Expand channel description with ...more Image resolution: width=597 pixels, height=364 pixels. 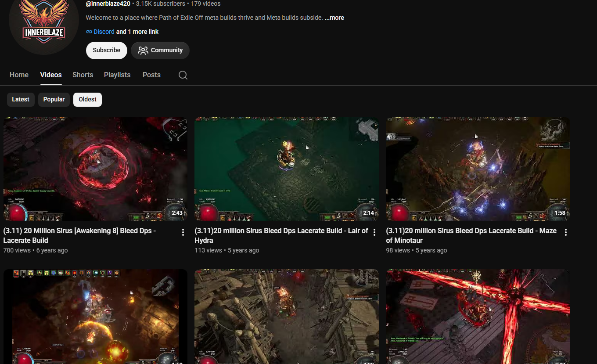click(x=334, y=18)
